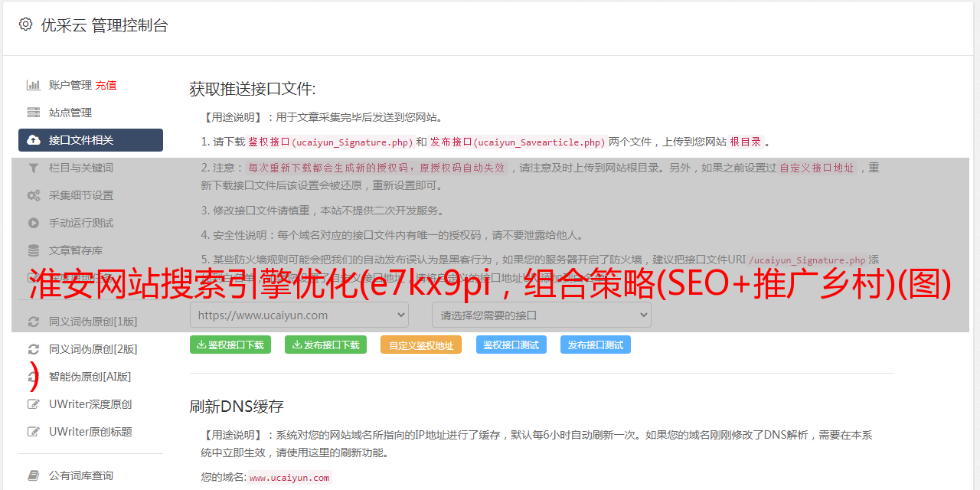The image size is (980, 490).
Task: Click the blue 鉴权接口测试 button
Action: [511, 345]
